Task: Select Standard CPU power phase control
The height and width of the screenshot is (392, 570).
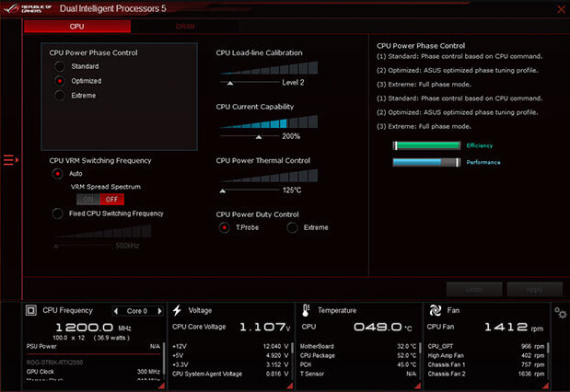Action: click(x=60, y=66)
